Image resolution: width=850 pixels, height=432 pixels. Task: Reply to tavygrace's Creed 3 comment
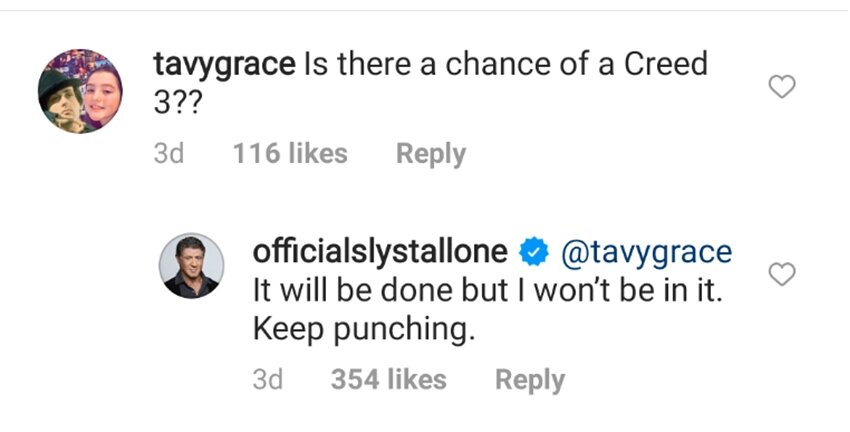point(430,154)
